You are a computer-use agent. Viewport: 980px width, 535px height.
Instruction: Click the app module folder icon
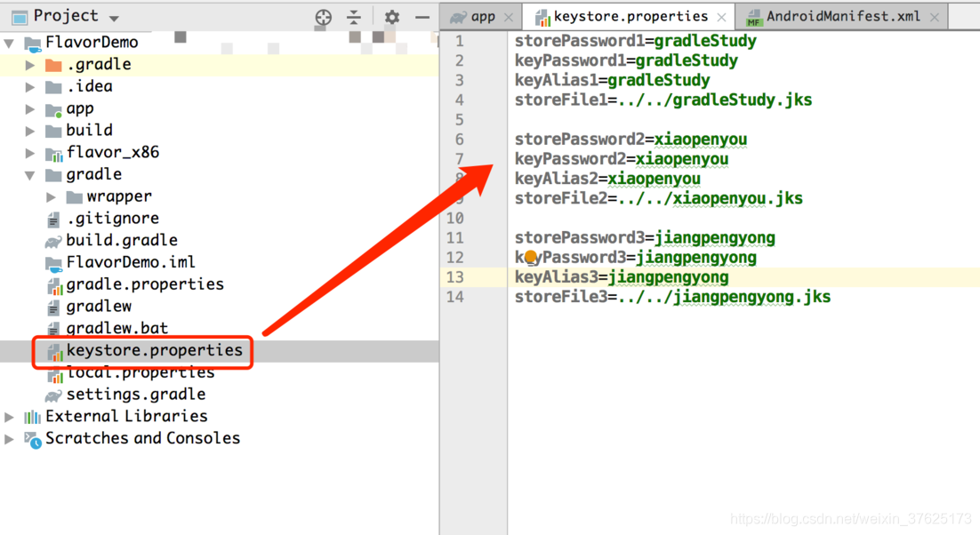[53, 109]
